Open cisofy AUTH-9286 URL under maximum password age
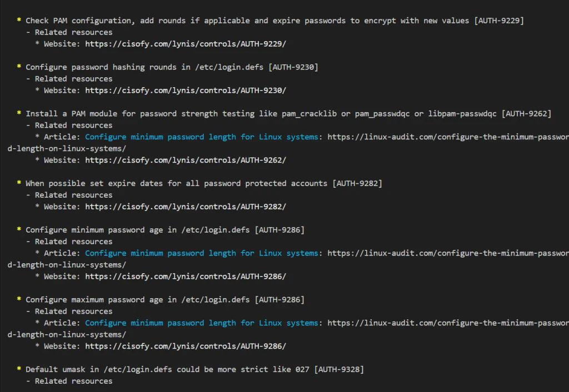The image size is (569, 392). pos(186,346)
